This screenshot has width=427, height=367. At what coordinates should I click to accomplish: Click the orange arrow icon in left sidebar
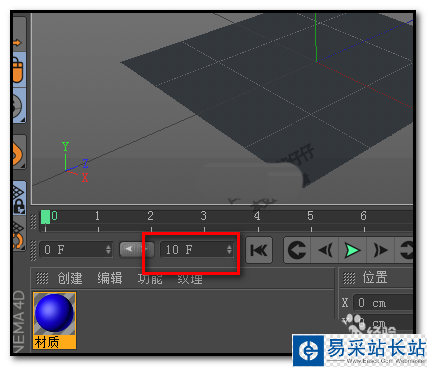(x=17, y=43)
